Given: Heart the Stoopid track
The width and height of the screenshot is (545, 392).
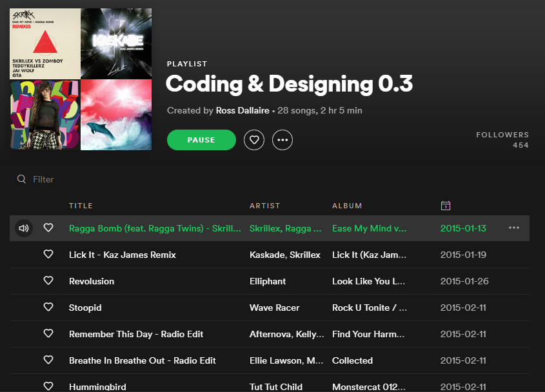Looking at the screenshot, I should click(48, 307).
